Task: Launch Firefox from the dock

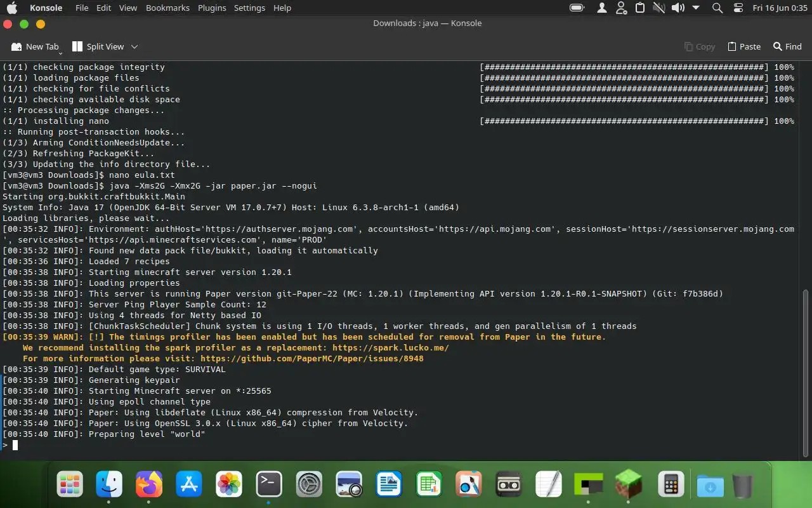Action: 149,485
